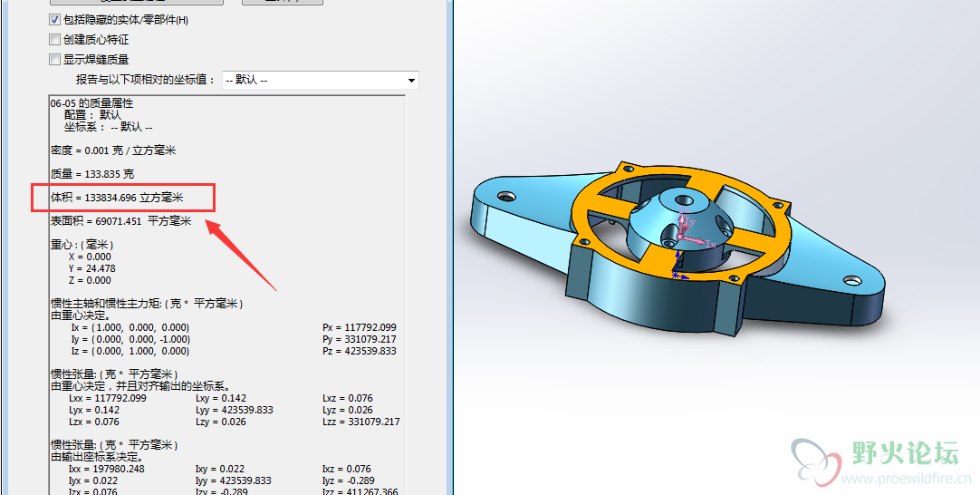Select the Iyx = 0.022 entry
The width and height of the screenshot is (980, 495).
(94, 480)
